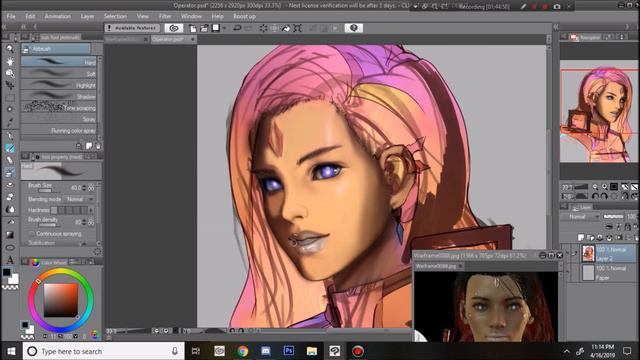Image resolution: width=640 pixels, height=360 pixels.
Task: Toggle transparent color swatch under main colors
Action: [x=10, y=287]
